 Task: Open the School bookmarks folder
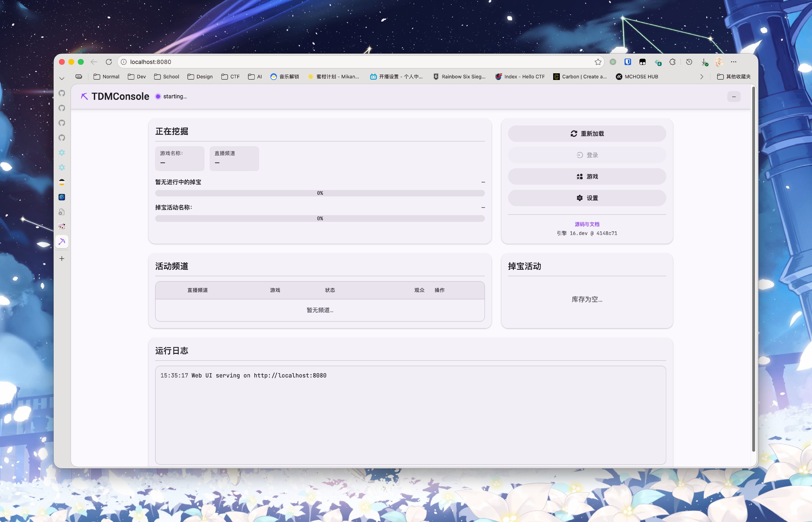[x=167, y=76]
